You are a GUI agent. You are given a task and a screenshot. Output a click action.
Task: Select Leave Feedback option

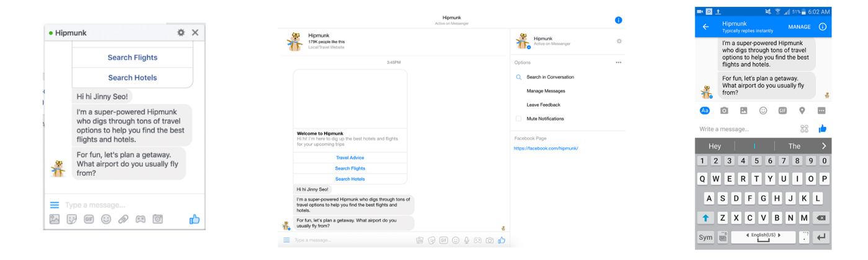543,105
